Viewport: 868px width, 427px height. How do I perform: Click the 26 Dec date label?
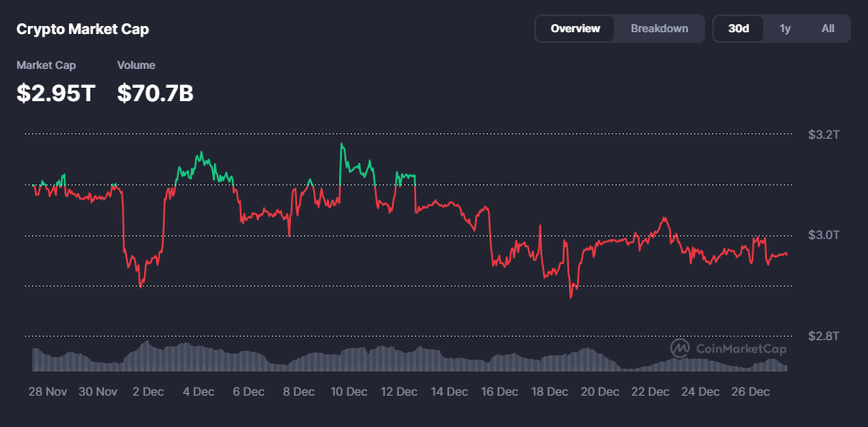(752, 391)
